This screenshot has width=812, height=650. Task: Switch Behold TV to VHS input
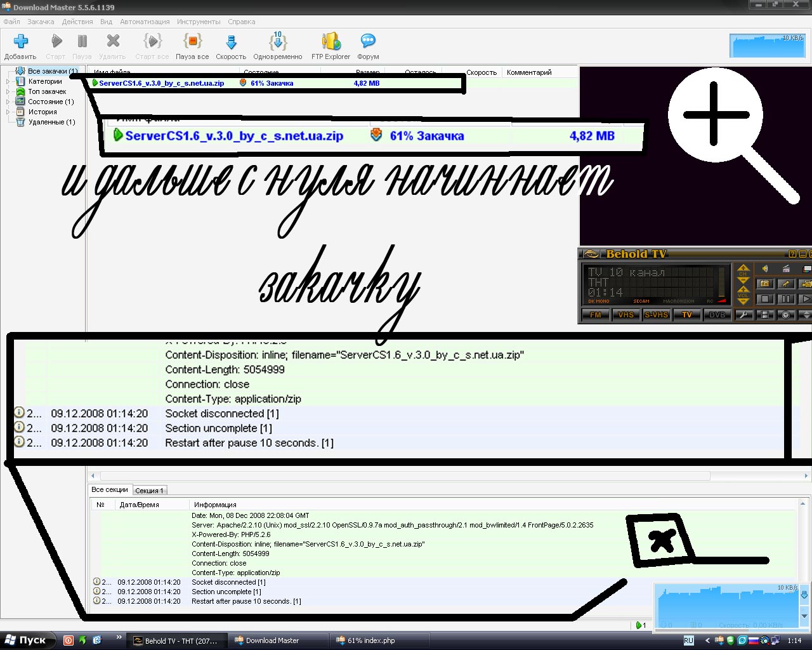(x=626, y=315)
